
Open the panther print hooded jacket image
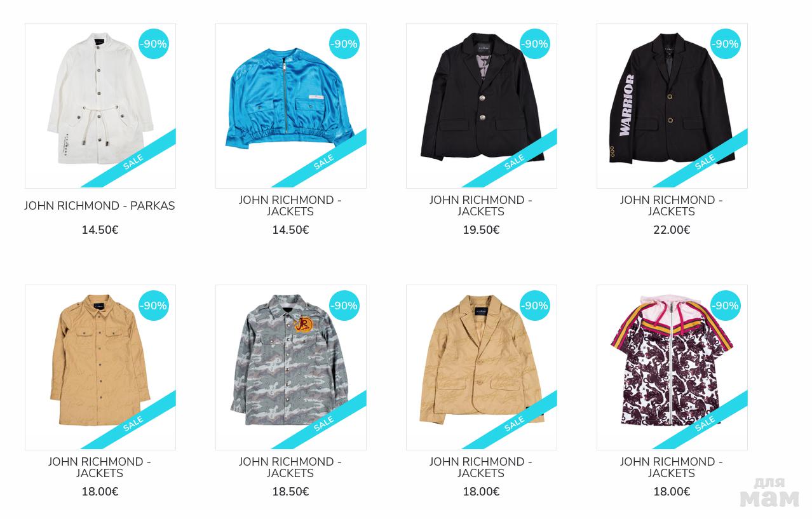pos(672,367)
